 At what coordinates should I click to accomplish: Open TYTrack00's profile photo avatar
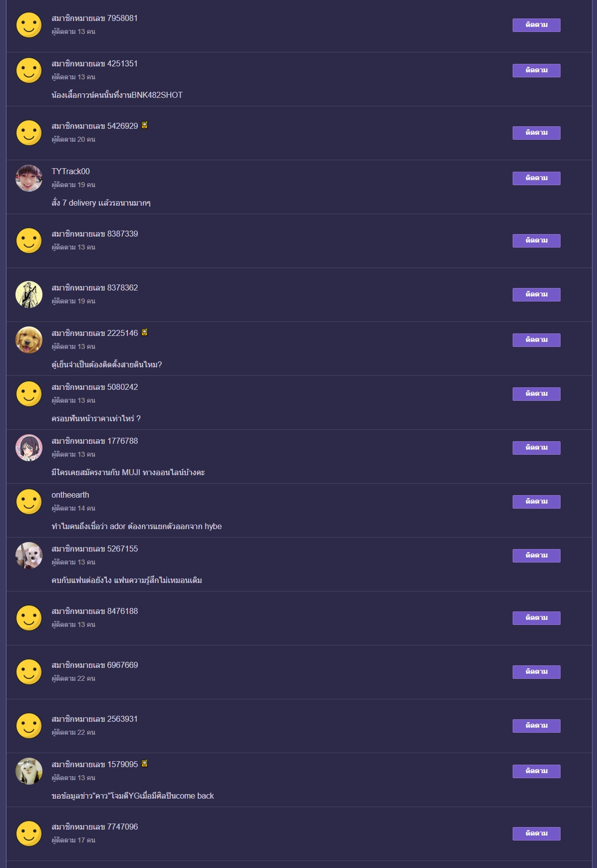coord(29,178)
